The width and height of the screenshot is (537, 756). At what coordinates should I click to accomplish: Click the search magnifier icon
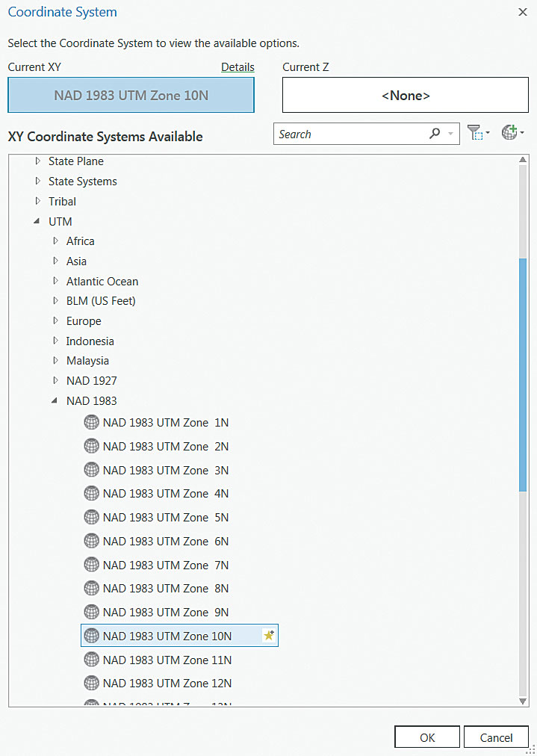[x=435, y=134]
